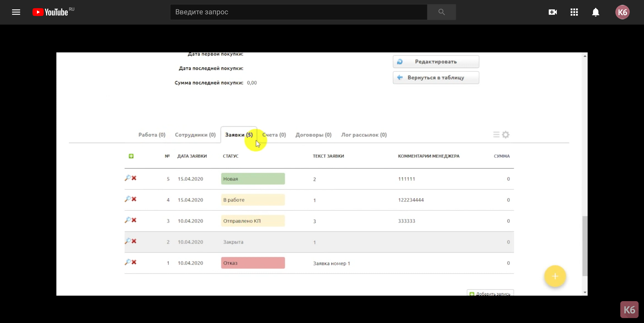The height and width of the screenshot is (323, 644).
Task: Click the yellow plus floating button
Action: tap(555, 276)
